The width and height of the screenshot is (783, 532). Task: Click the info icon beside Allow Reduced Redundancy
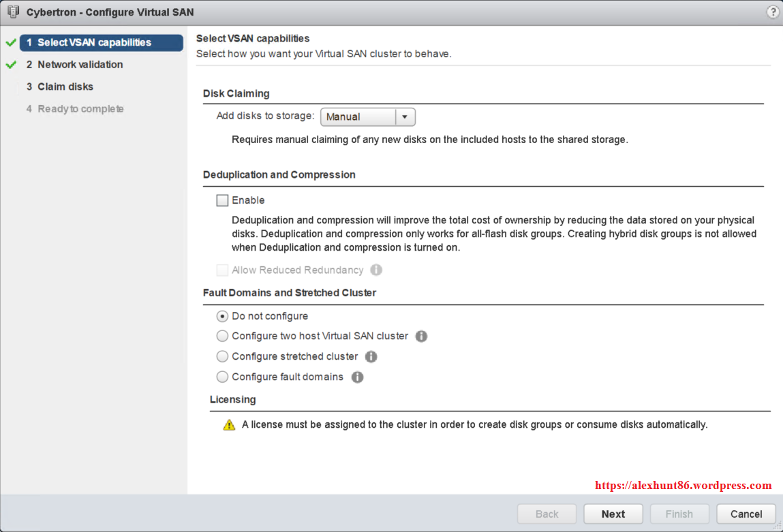point(375,270)
